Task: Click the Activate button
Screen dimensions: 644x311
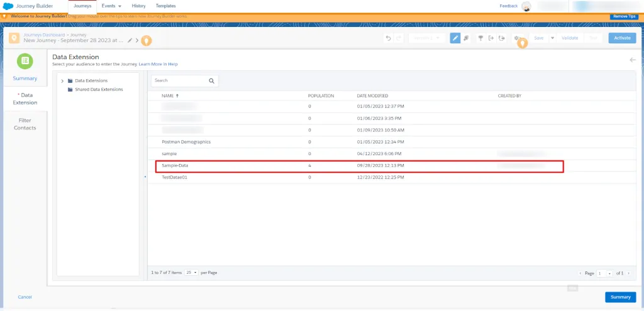Action: (622, 38)
